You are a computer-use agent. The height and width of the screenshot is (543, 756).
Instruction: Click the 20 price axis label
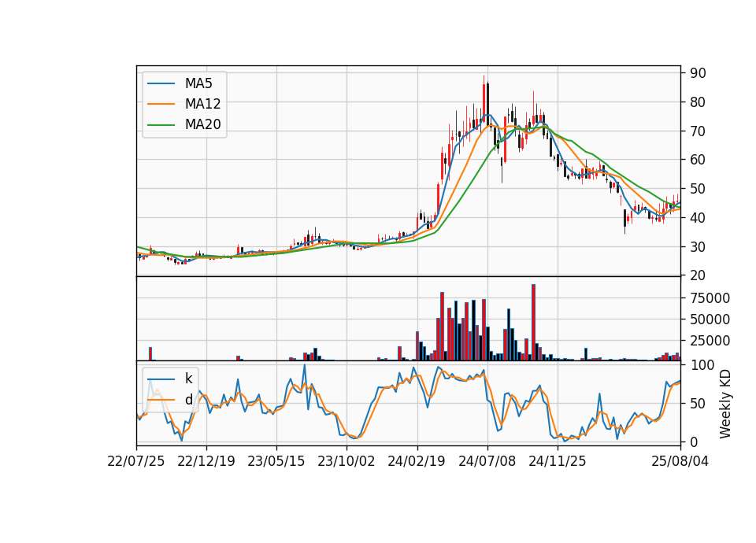click(x=698, y=275)
